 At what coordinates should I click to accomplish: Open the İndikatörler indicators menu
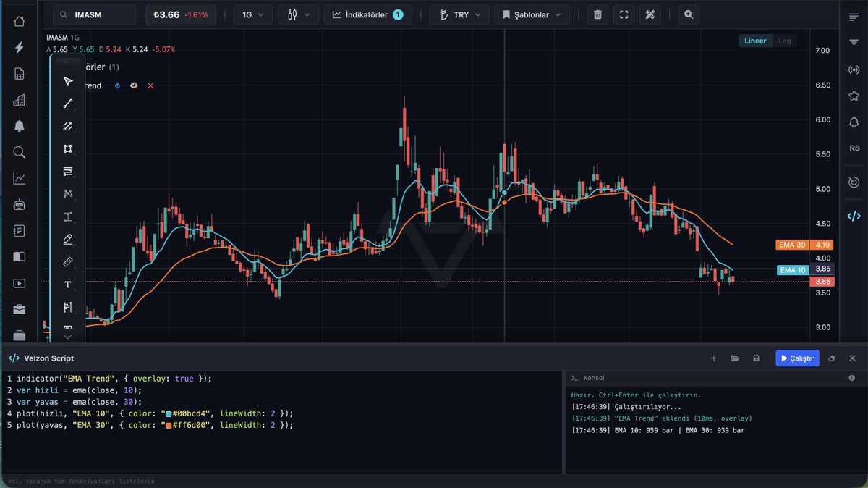[x=368, y=14]
